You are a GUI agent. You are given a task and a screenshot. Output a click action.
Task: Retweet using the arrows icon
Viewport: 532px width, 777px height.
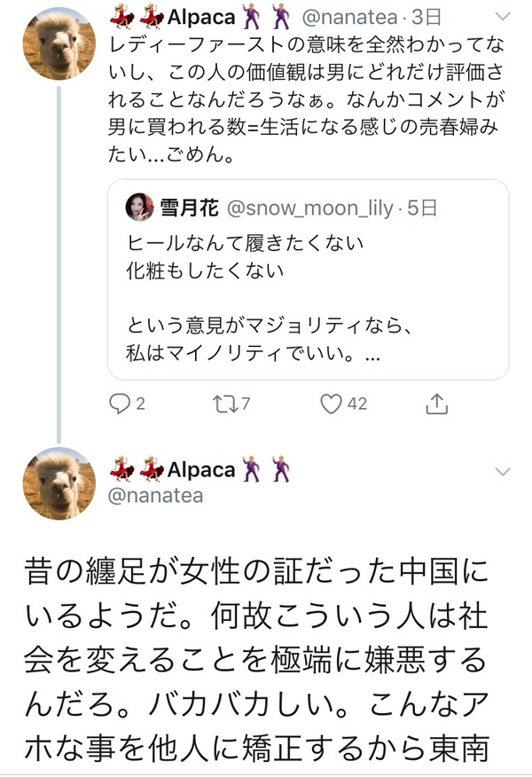click(x=224, y=404)
